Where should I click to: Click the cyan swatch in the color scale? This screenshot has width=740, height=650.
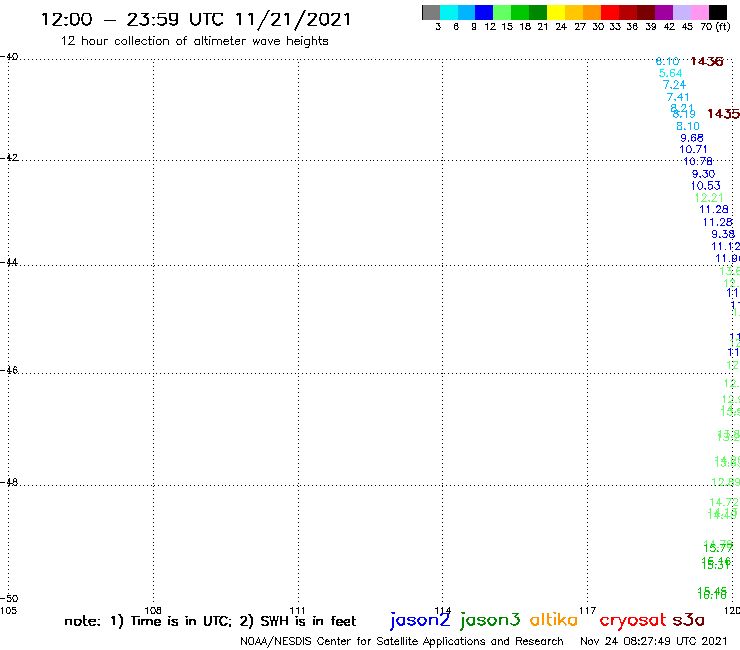(449, 13)
